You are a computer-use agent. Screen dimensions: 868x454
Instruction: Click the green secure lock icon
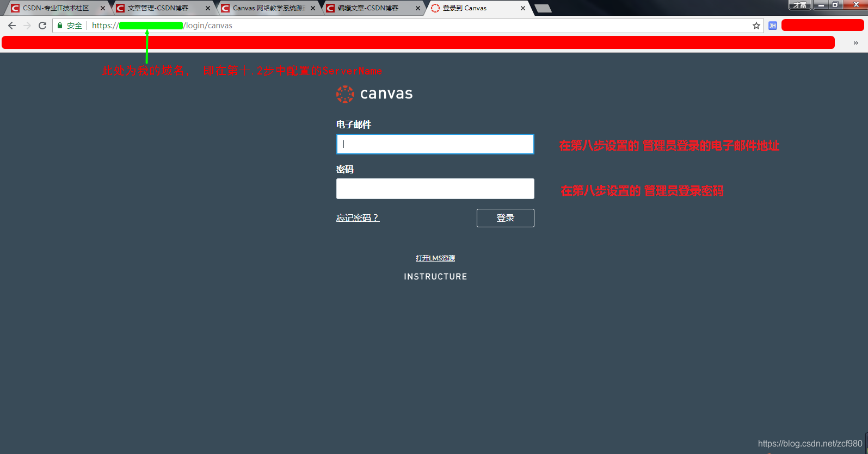click(x=60, y=26)
